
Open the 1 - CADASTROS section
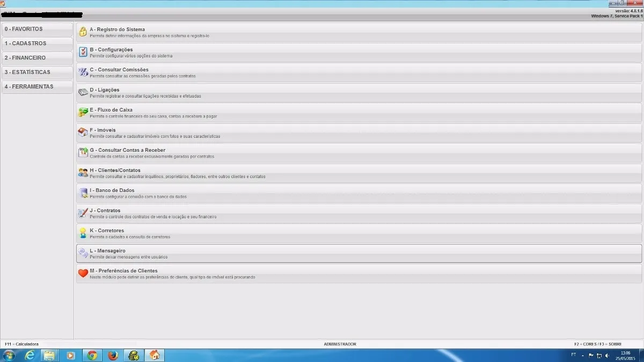point(37,43)
